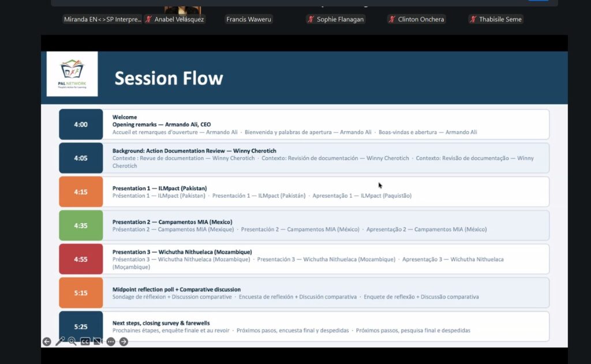Click Sophie Flanagan's muted microphone icon

pyautogui.click(x=311, y=19)
